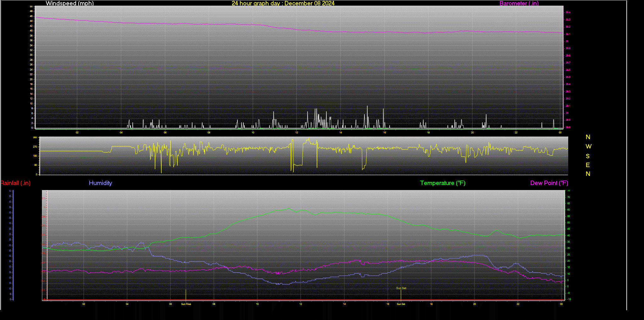Click 'Sun Set' label above the yellow marker line
Image resolution: width=644 pixels, height=320 pixels.
pyautogui.click(x=401, y=288)
